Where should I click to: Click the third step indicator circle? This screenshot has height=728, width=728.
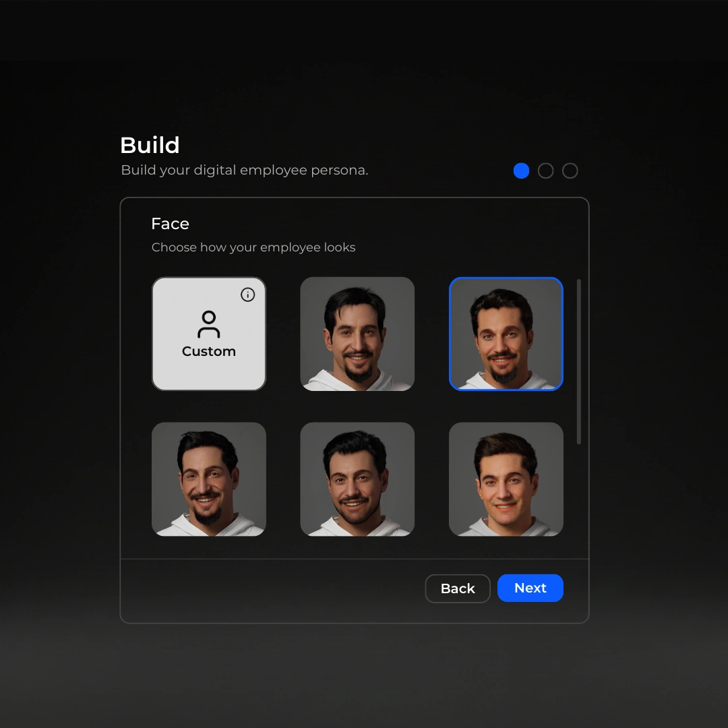pyautogui.click(x=570, y=171)
